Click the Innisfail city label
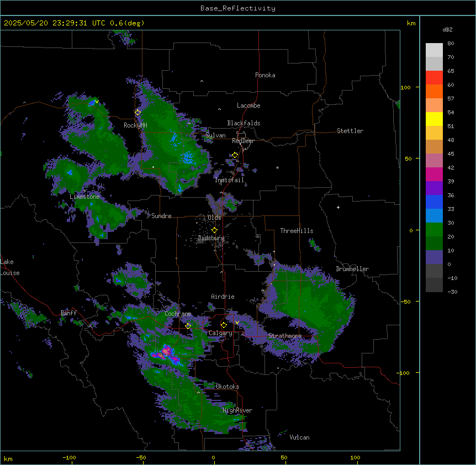Screen dimensions: 476x465 (x=229, y=180)
